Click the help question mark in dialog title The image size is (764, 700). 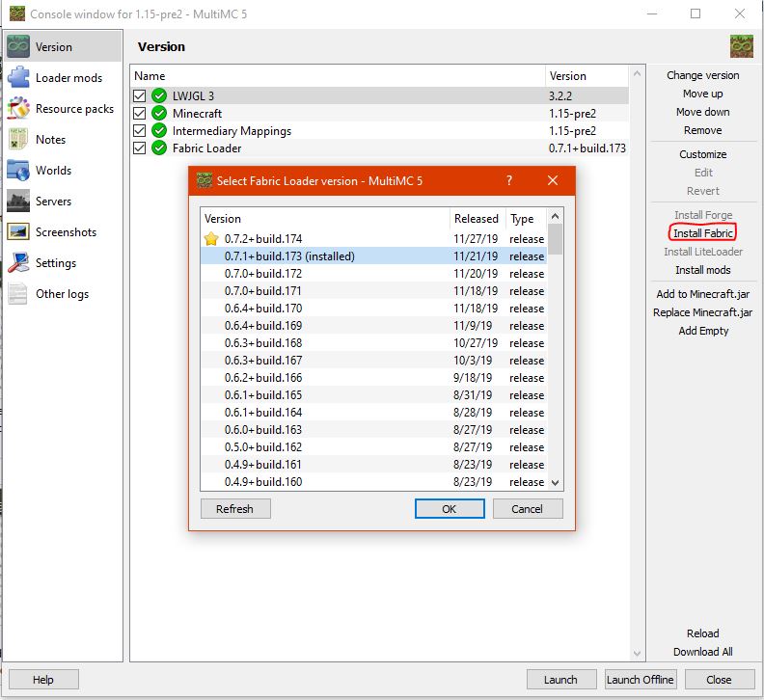pos(509,180)
